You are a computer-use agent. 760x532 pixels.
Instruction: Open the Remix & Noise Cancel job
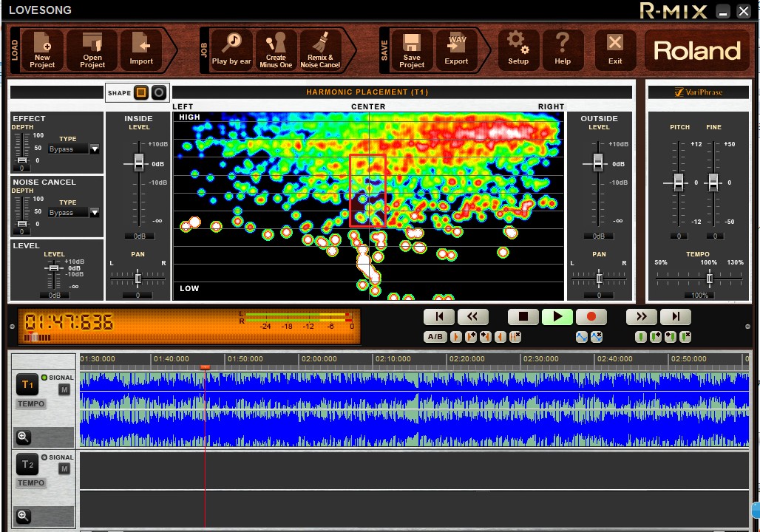coord(320,50)
